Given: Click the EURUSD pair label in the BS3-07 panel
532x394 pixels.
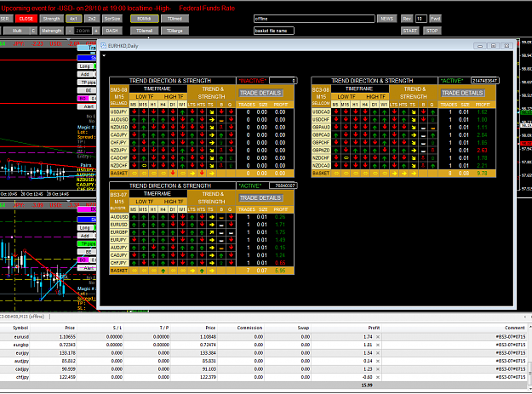Looking at the screenshot, I should pos(119,225).
